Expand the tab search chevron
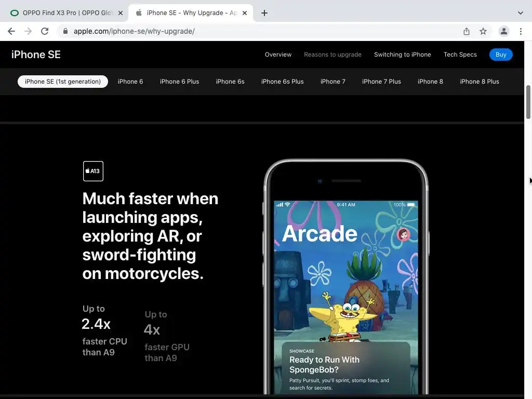532x399 pixels. point(521,13)
